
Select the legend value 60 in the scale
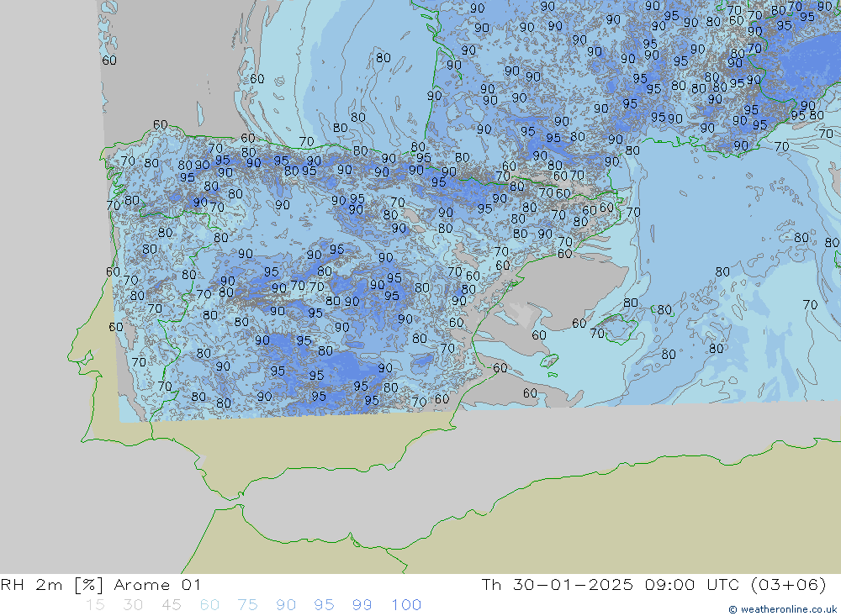tap(209, 605)
